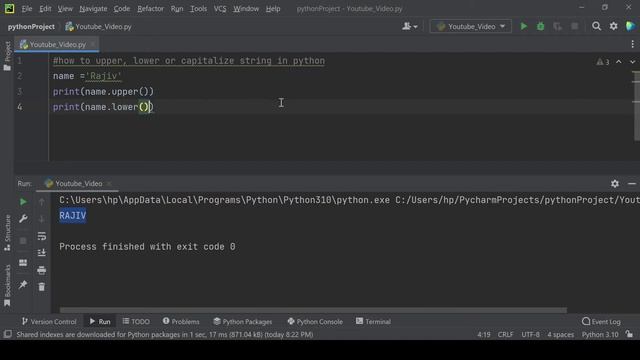
Task: Open Bookmarks tool window sidebar
Action: (x=7, y=285)
